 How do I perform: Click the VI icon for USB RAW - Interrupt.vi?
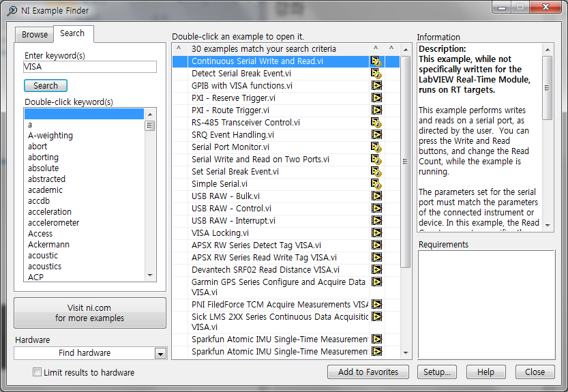[x=376, y=221]
